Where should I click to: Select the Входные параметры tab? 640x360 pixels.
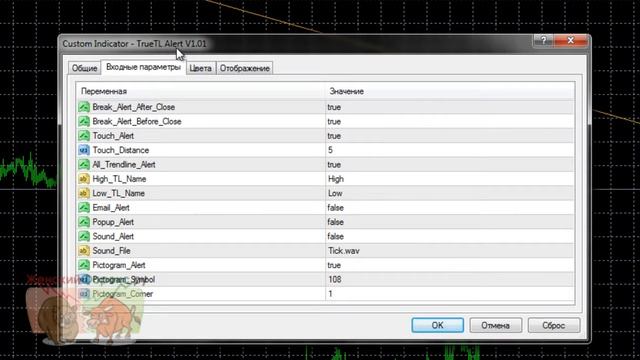point(143,67)
